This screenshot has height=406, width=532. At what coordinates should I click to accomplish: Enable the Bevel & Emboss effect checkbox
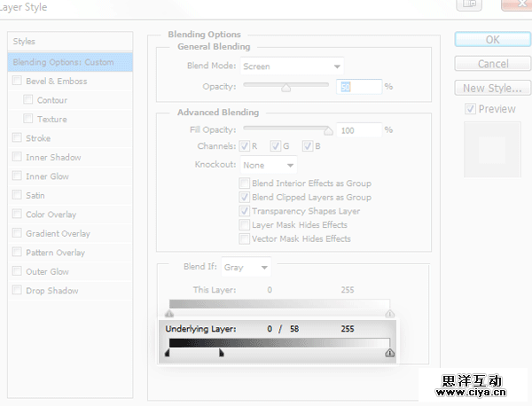17,82
